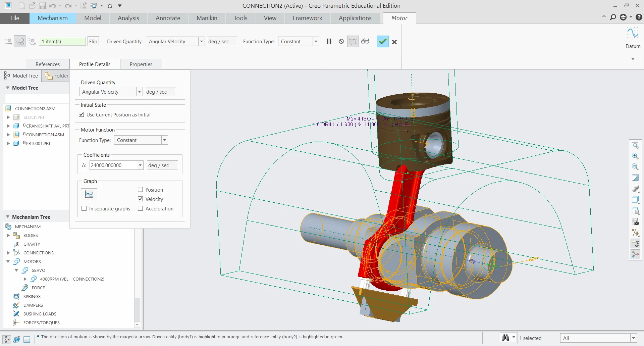Expand the BLOCK.PRT tree node
644x346 pixels.
pyautogui.click(x=8, y=117)
